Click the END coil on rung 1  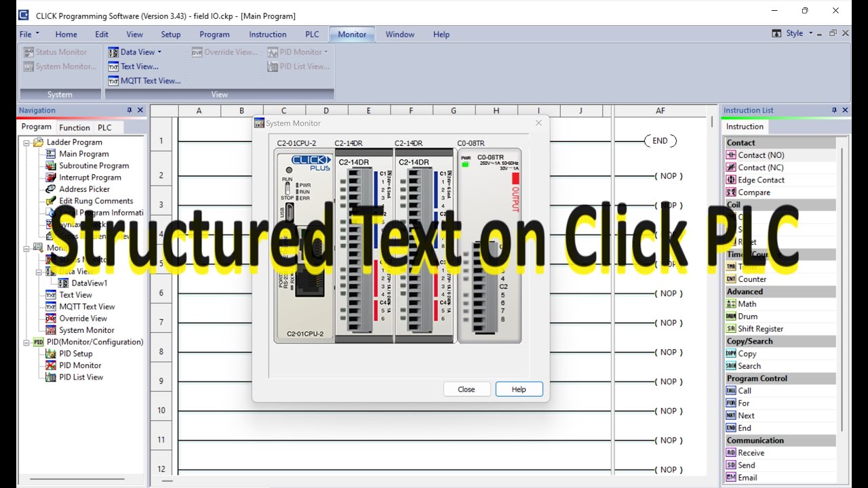click(x=660, y=141)
